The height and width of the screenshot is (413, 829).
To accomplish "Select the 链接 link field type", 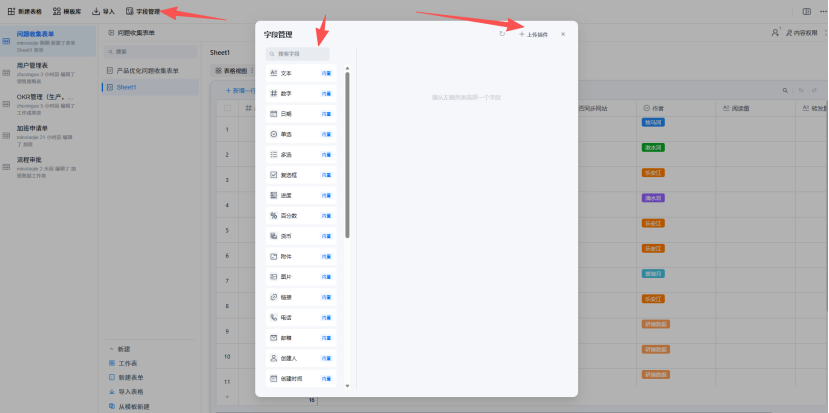I will [x=301, y=297].
